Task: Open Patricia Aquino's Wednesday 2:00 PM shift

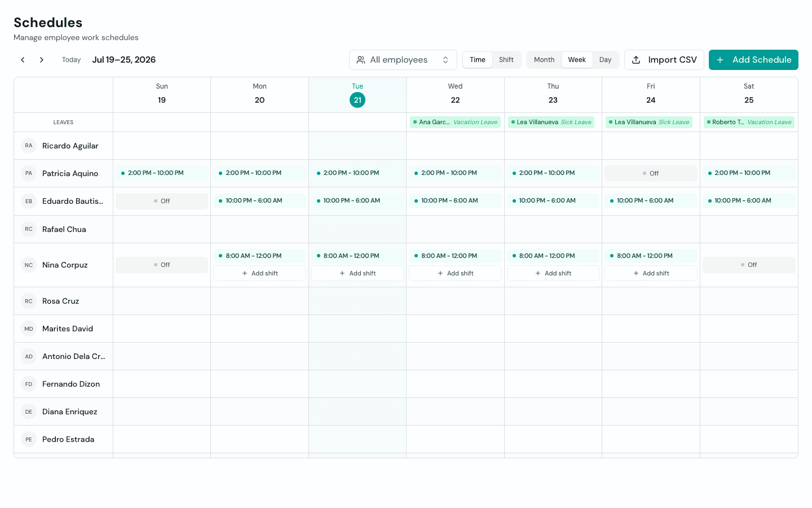Action: 456,173
